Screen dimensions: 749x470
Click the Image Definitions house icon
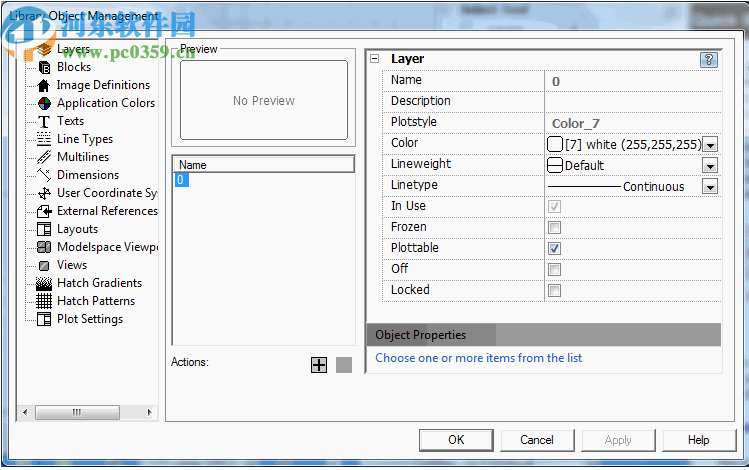click(44, 85)
